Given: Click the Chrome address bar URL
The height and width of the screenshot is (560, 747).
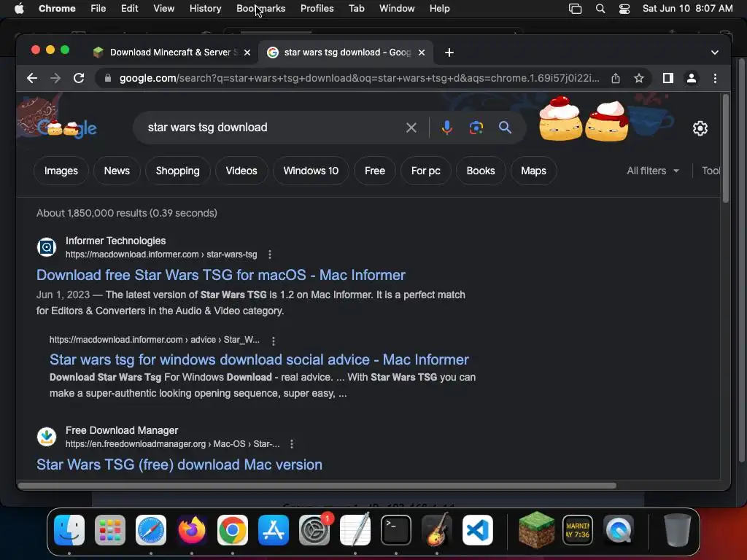Looking at the screenshot, I should 360,78.
